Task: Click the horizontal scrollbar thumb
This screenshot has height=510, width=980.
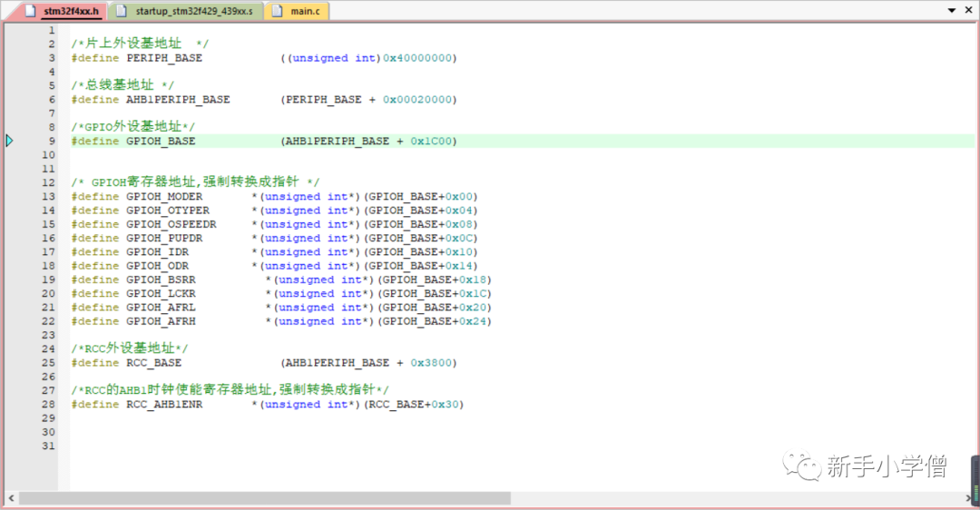Action: (265, 498)
